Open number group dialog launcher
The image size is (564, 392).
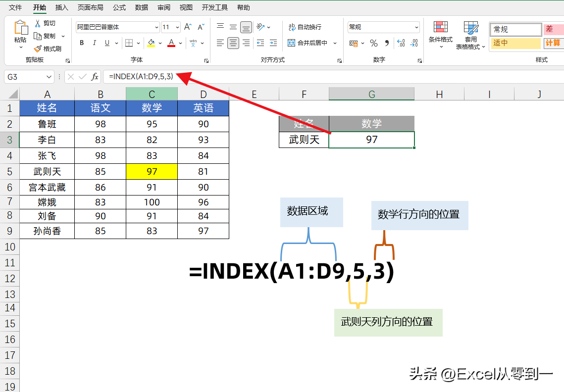coord(420,61)
